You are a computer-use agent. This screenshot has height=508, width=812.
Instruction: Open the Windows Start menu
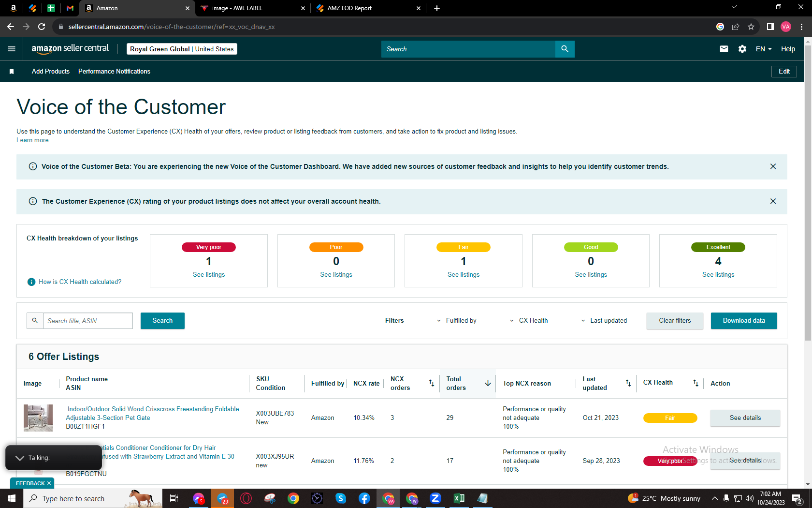pos(12,498)
